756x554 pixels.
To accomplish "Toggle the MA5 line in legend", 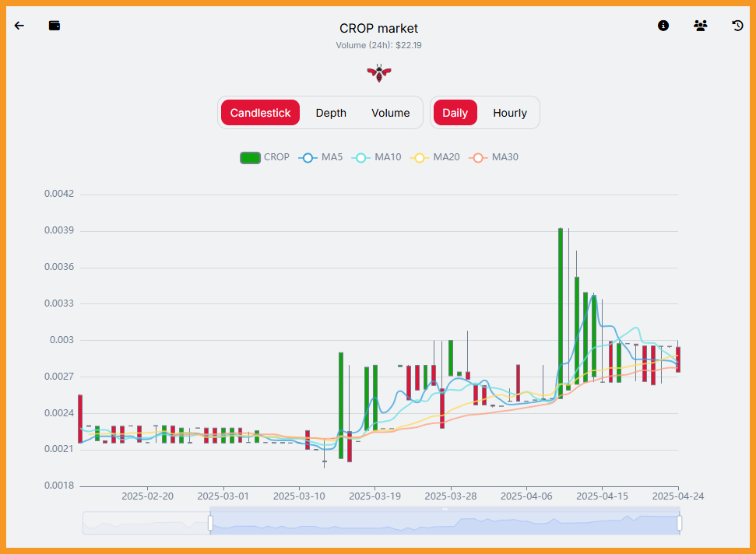I will pyautogui.click(x=321, y=157).
